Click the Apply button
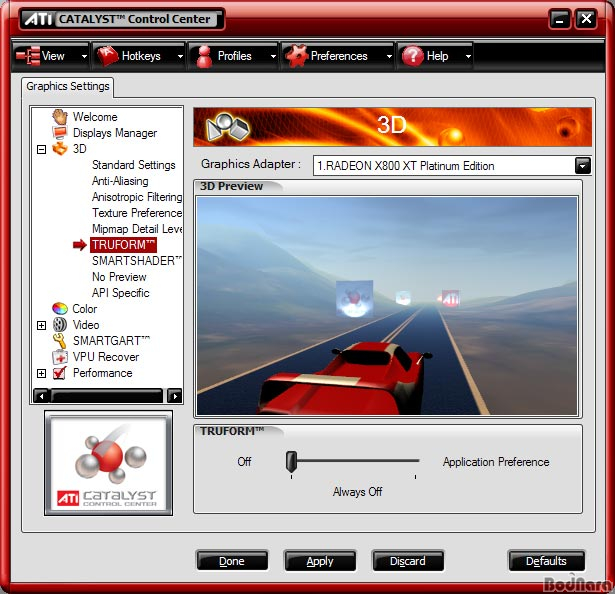The image size is (615, 594). 320,561
